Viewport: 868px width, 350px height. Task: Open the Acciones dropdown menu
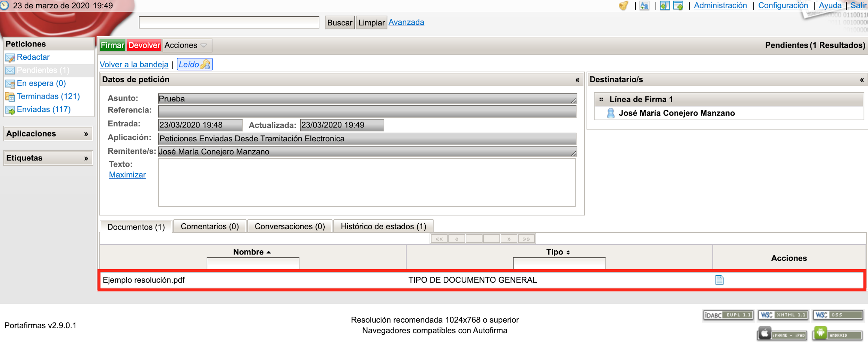click(x=186, y=45)
